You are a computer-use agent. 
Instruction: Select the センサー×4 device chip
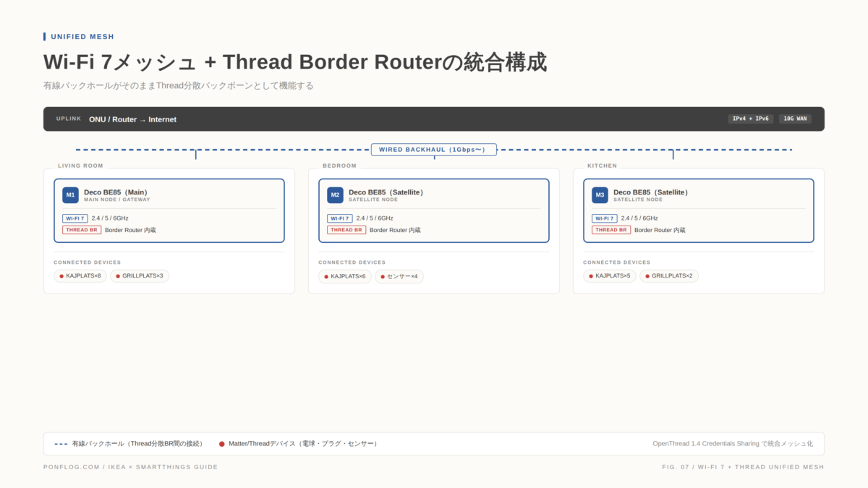point(399,276)
